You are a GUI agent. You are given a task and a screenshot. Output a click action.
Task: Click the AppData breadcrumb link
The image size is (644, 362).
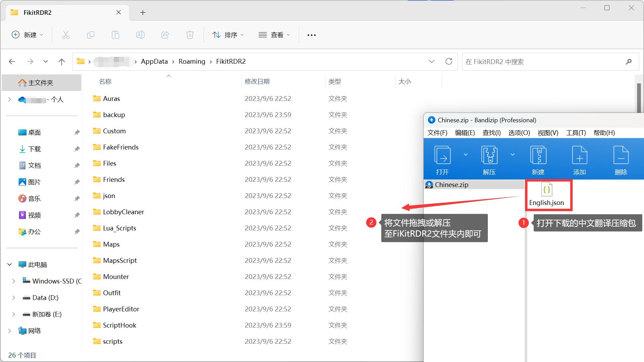[154, 61]
